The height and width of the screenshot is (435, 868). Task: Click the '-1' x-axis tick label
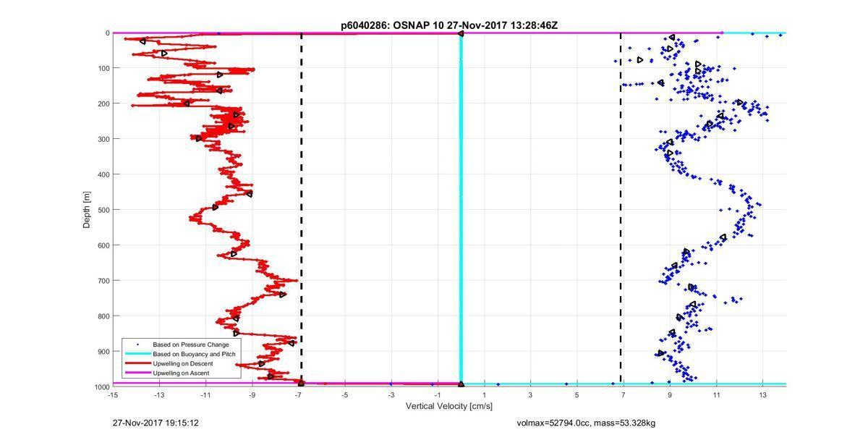(438, 395)
